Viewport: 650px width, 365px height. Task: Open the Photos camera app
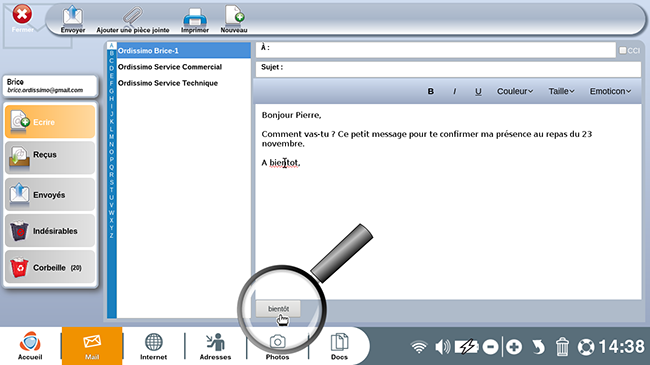coord(277,346)
